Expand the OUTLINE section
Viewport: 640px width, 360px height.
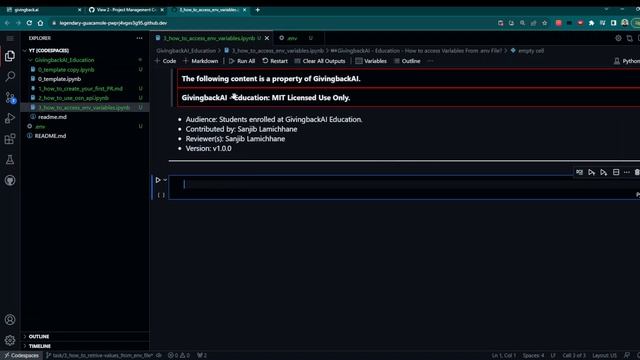click(x=39, y=336)
